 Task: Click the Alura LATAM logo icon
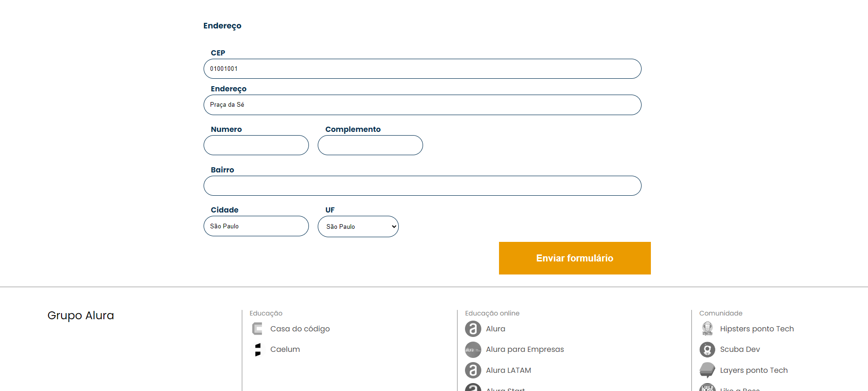pyautogui.click(x=473, y=370)
